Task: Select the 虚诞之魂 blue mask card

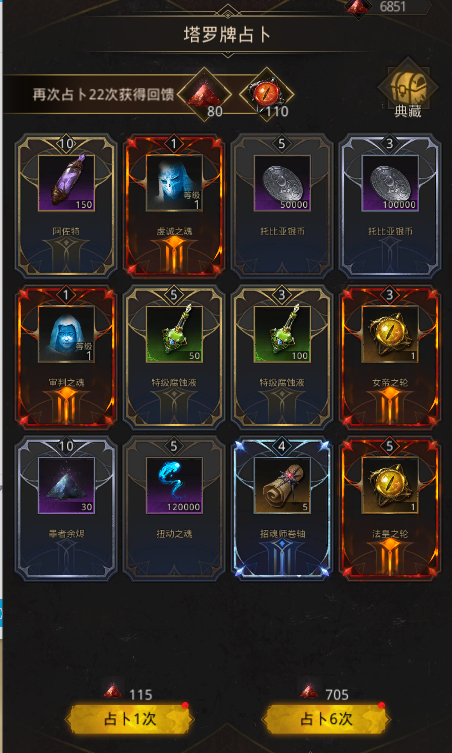Action: (174, 206)
